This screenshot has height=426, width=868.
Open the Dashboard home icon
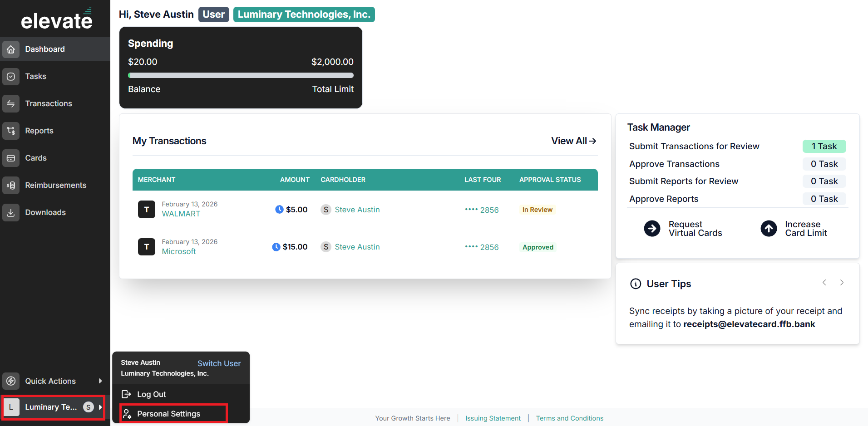tap(11, 49)
